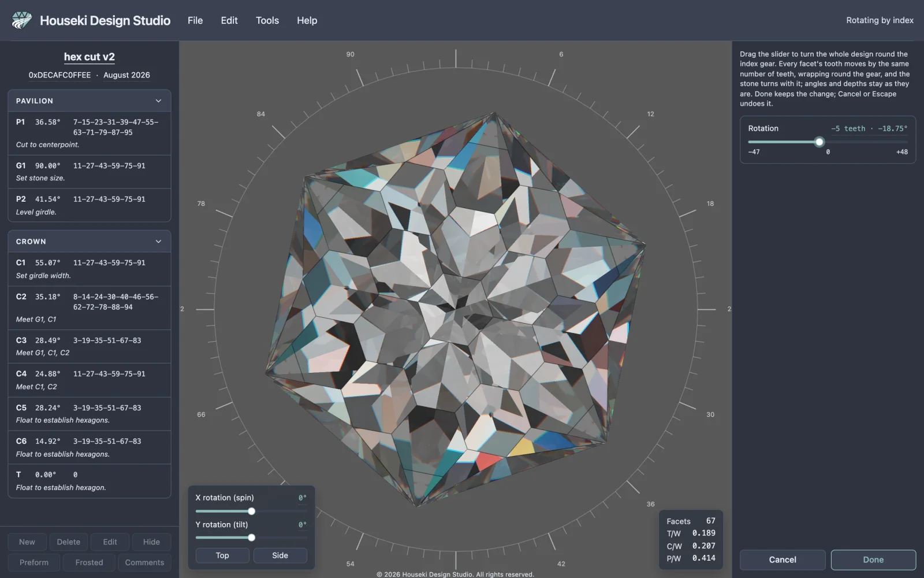
Task: Click the X rotation (spin) slider handle
Action: click(251, 511)
